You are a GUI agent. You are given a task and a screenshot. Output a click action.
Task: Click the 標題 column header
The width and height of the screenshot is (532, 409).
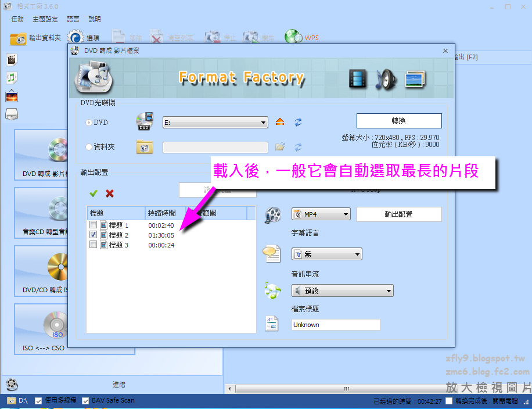coord(116,213)
